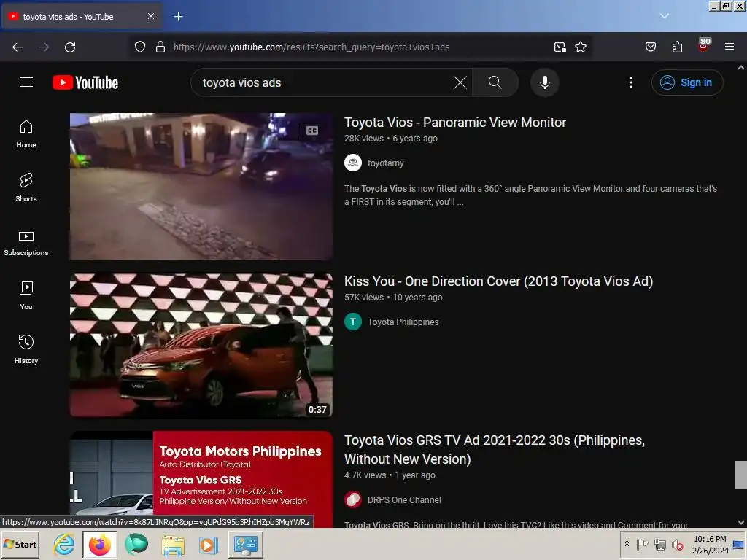Click the orange Vios ad thumbnail

[x=201, y=345]
